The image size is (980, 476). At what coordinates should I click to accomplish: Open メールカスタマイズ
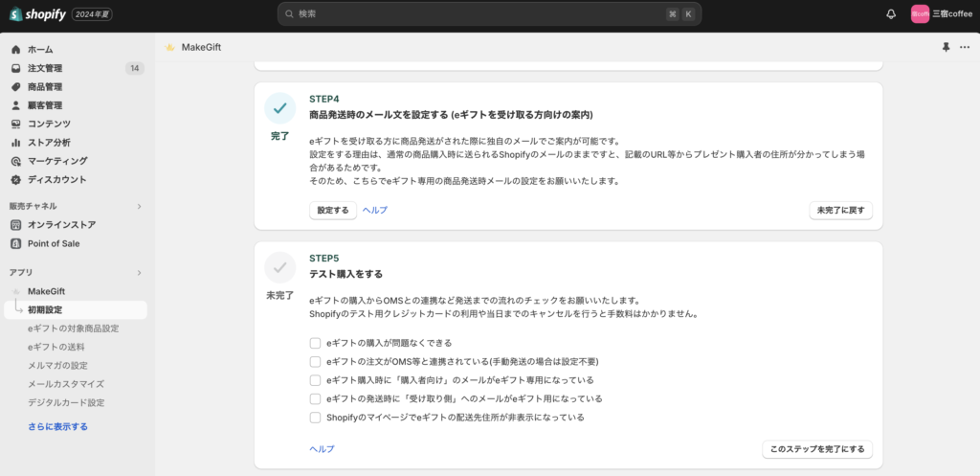66,384
